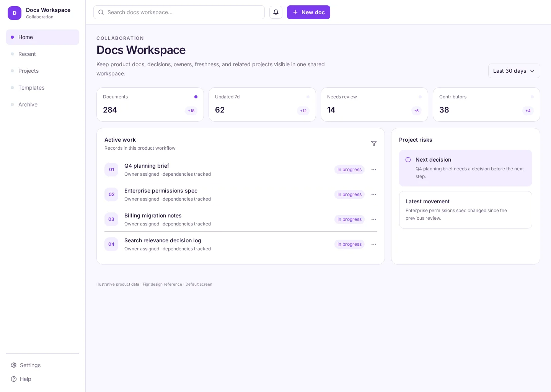Click the 01 number badge
The height and width of the screenshot is (392, 551).
tap(111, 170)
